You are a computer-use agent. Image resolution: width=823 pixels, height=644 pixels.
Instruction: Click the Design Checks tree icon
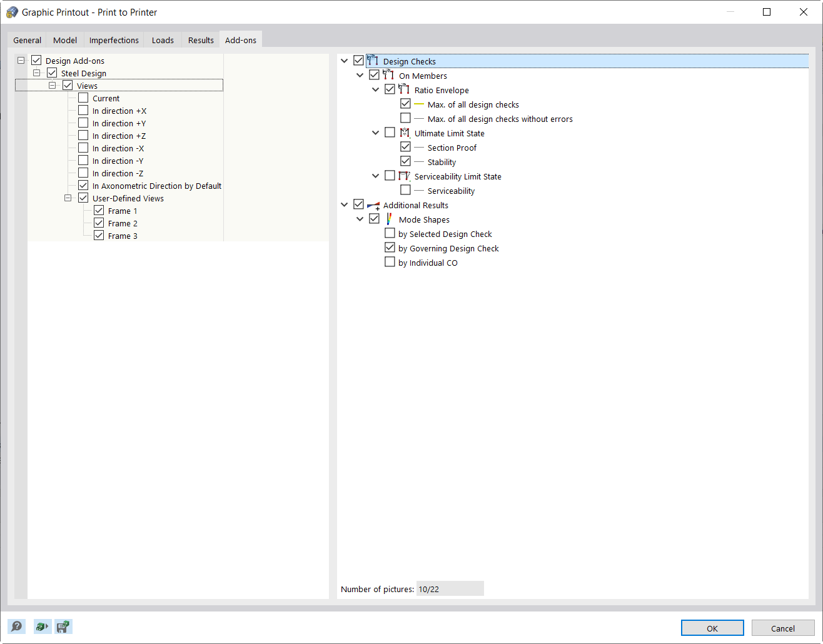[x=373, y=61]
